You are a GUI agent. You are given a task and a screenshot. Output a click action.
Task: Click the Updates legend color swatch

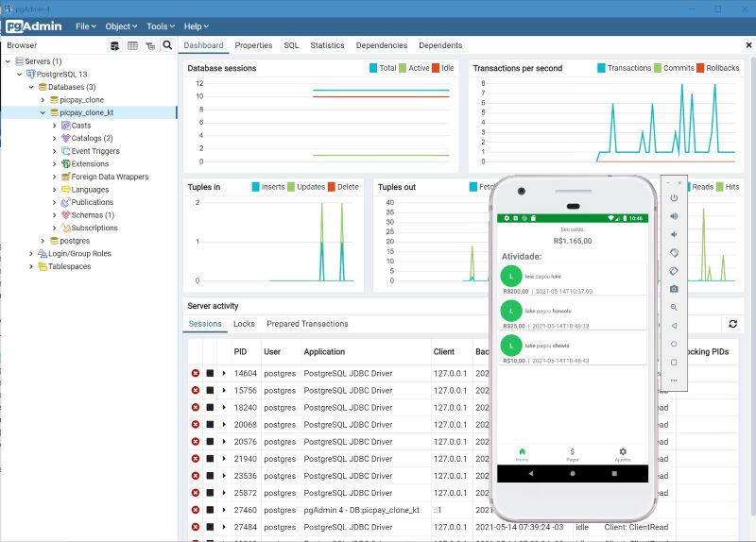(291, 187)
